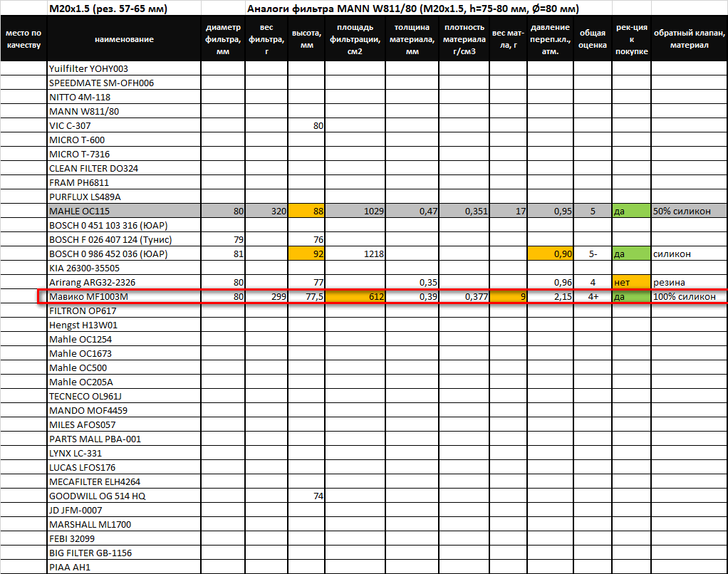Select the "высота, мм" column header

306,39
